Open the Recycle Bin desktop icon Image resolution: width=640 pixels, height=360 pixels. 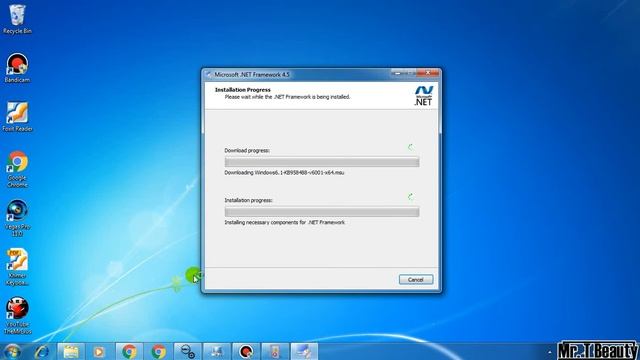(17, 19)
